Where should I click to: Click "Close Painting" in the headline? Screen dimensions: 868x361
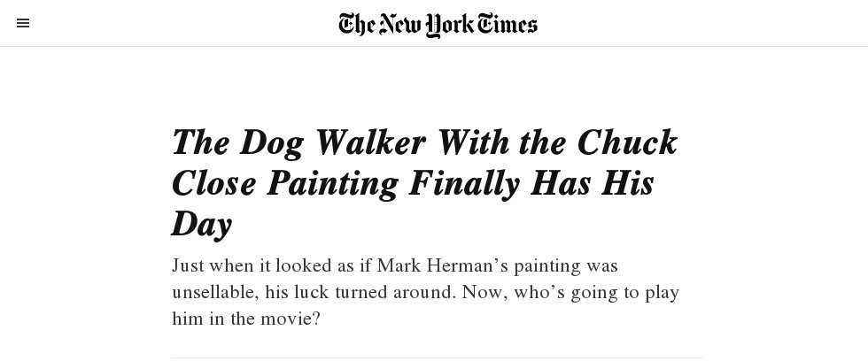point(285,184)
